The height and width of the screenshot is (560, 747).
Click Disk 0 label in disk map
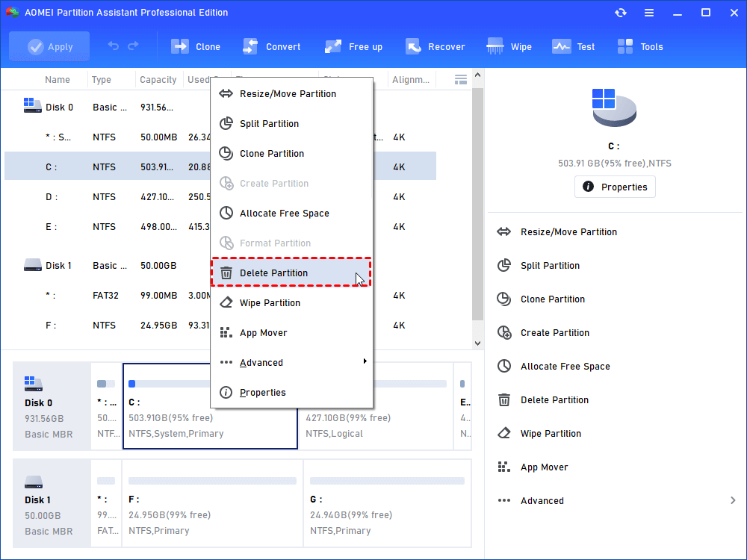tap(52, 406)
